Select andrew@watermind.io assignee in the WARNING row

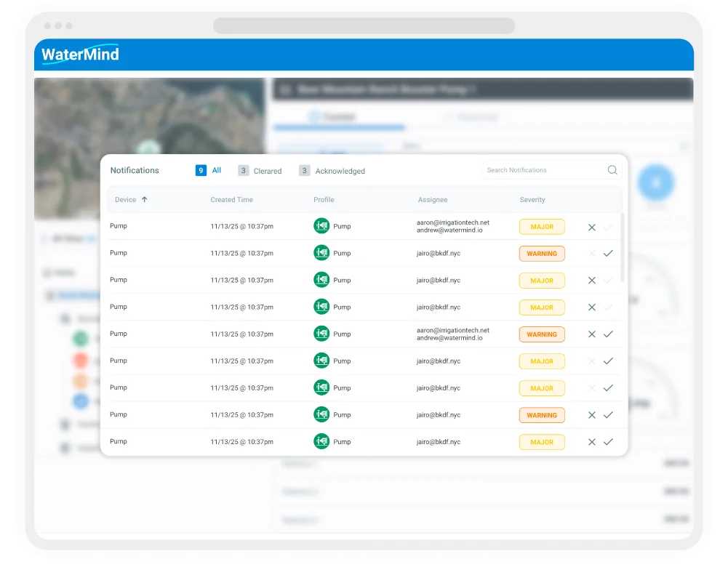point(449,338)
